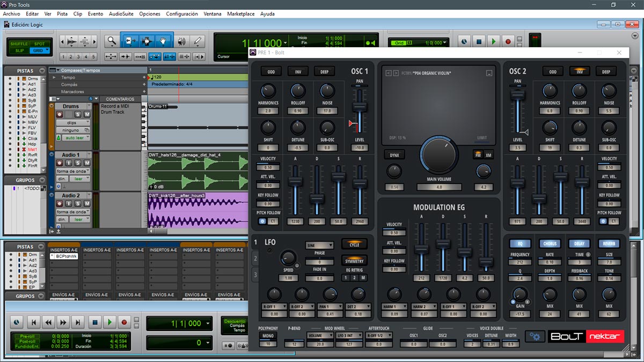
Task: Open the Configuración menu
Action: tap(181, 14)
